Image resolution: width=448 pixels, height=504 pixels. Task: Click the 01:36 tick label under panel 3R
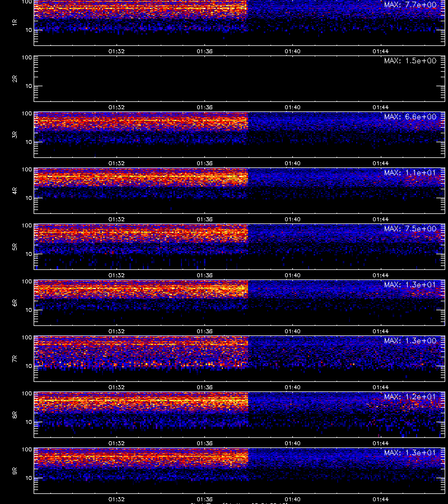pos(205,164)
